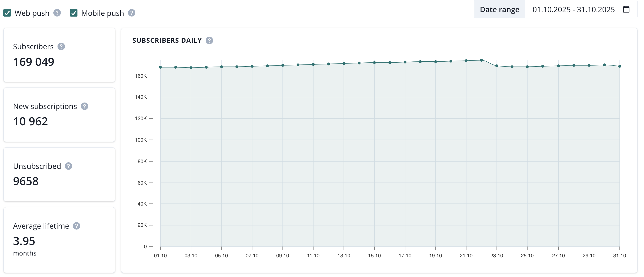Click the Mobile push label text
This screenshot has width=644, height=277.
[x=103, y=13]
